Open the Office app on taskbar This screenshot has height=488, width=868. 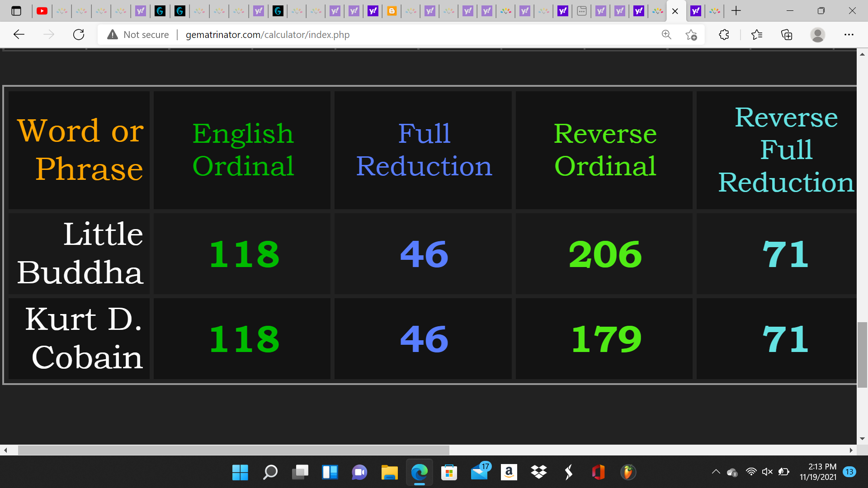pos(599,472)
